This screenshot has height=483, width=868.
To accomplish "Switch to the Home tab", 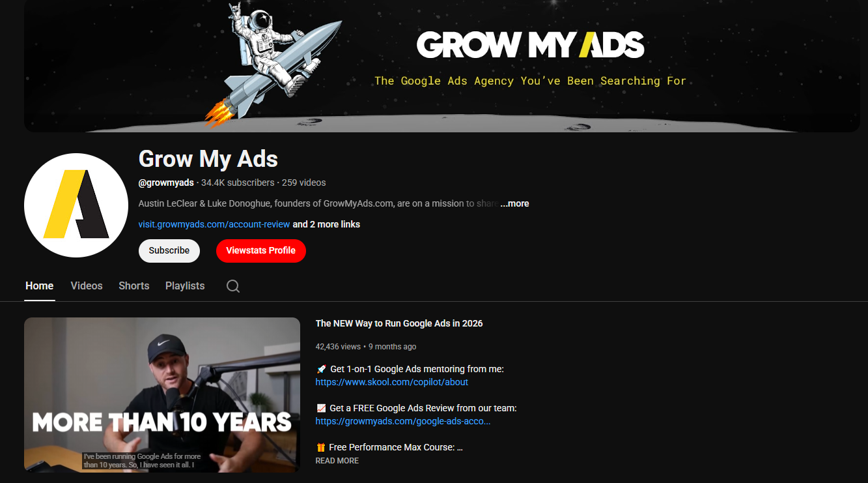I will 40,286.
